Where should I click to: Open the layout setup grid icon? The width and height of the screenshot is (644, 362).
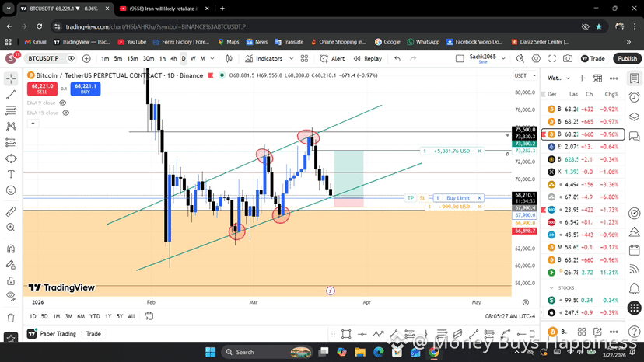click(x=304, y=59)
